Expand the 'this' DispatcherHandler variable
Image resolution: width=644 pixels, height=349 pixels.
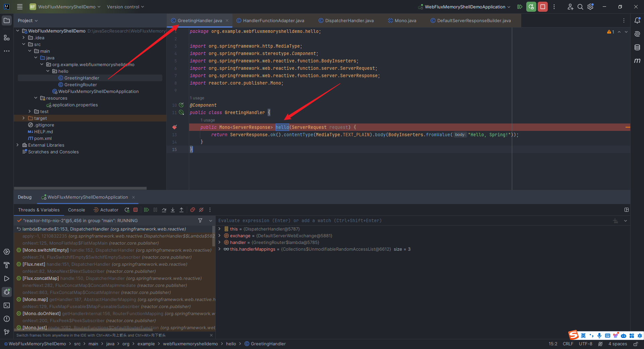[220, 229]
